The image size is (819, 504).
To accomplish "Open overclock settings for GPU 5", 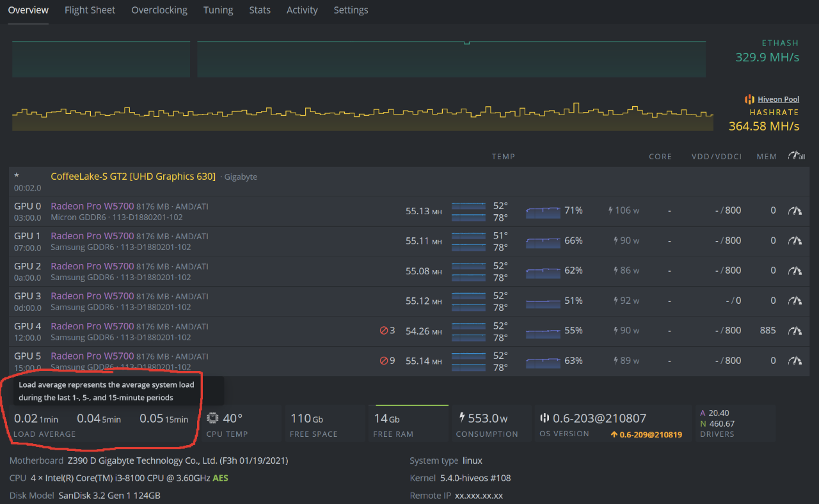I will coord(795,361).
